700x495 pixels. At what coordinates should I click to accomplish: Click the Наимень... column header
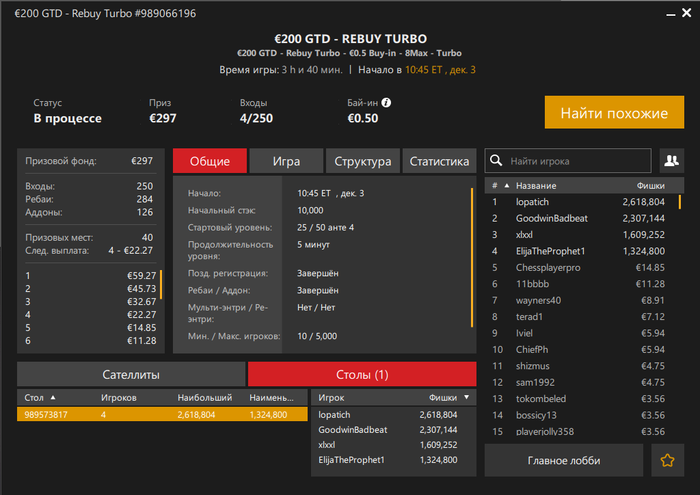271,397
